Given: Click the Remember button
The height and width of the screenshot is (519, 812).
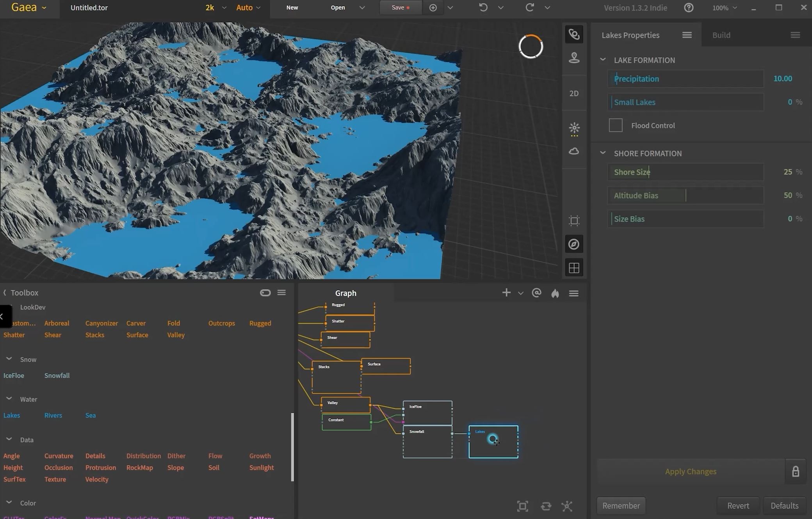Looking at the screenshot, I should (x=621, y=506).
